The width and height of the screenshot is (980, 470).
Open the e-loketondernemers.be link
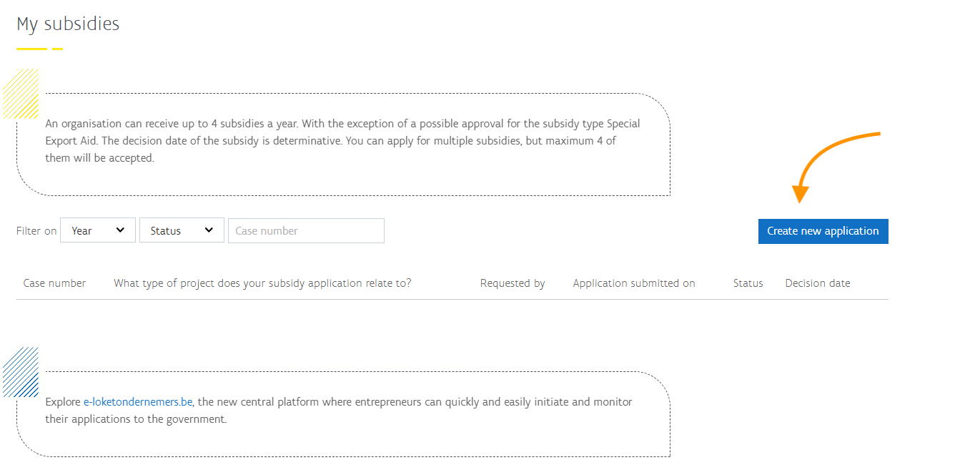[138, 402]
